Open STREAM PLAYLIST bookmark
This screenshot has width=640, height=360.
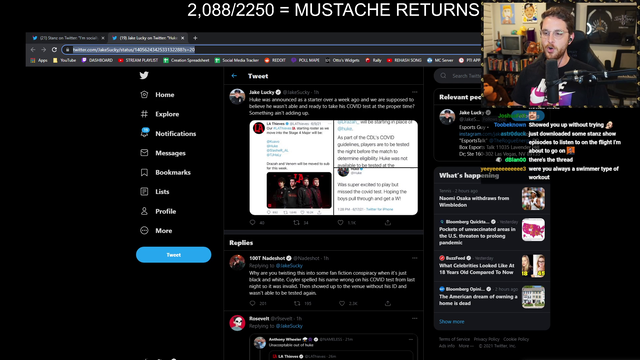pos(138,60)
